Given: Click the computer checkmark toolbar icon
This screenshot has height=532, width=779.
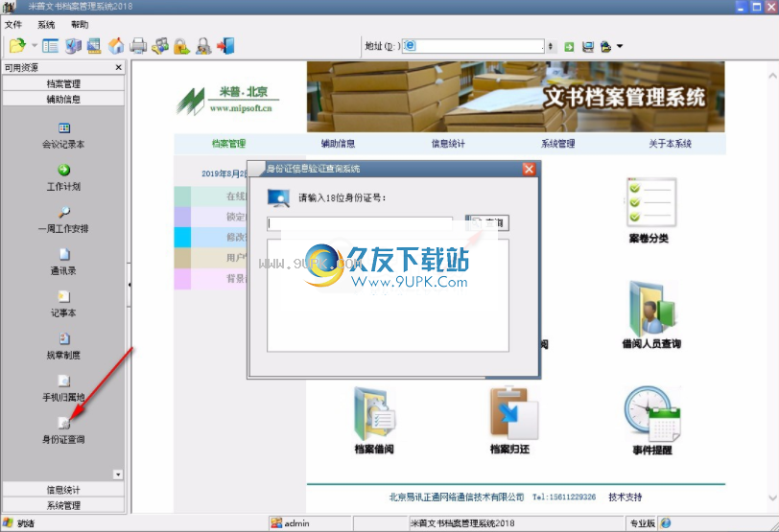Looking at the screenshot, I should tap(73, 46).
